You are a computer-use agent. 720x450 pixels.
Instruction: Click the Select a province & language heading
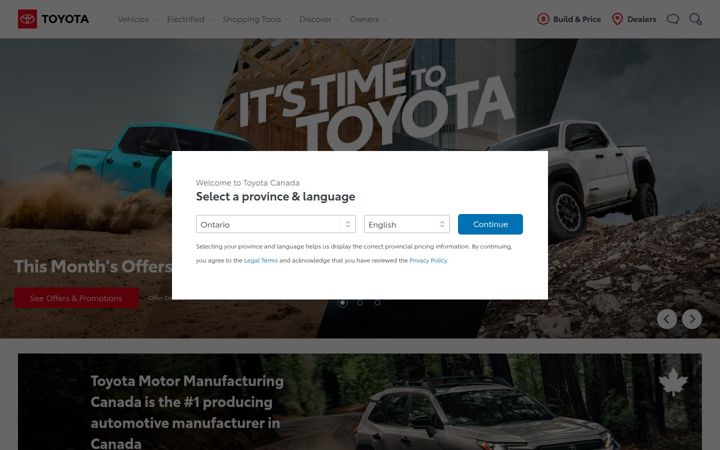tap(276, 197)
